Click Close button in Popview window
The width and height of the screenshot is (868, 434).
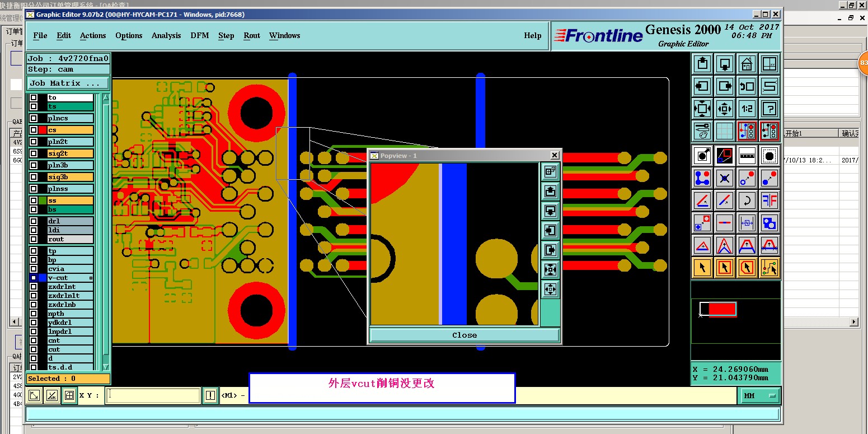pyautogui.click(x=465, y=335)
